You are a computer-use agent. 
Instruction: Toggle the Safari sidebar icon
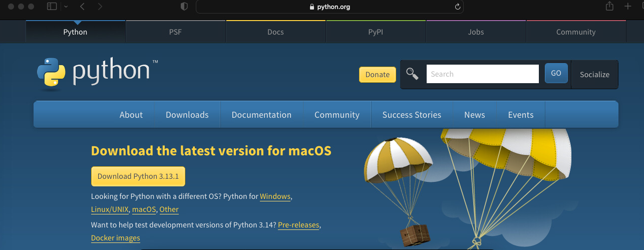pyautogui.click(x=52, y=7)
